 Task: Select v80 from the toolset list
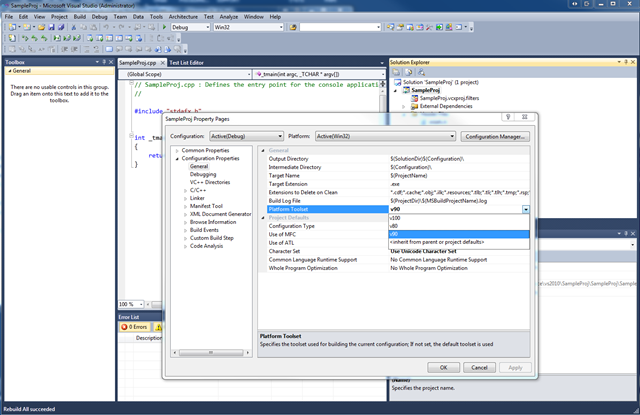click(x=459, y=226)
